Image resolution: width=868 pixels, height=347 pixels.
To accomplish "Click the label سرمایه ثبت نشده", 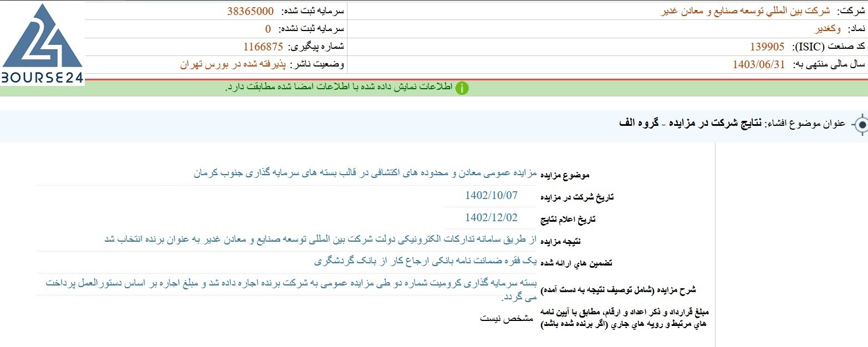I will 312,29.
